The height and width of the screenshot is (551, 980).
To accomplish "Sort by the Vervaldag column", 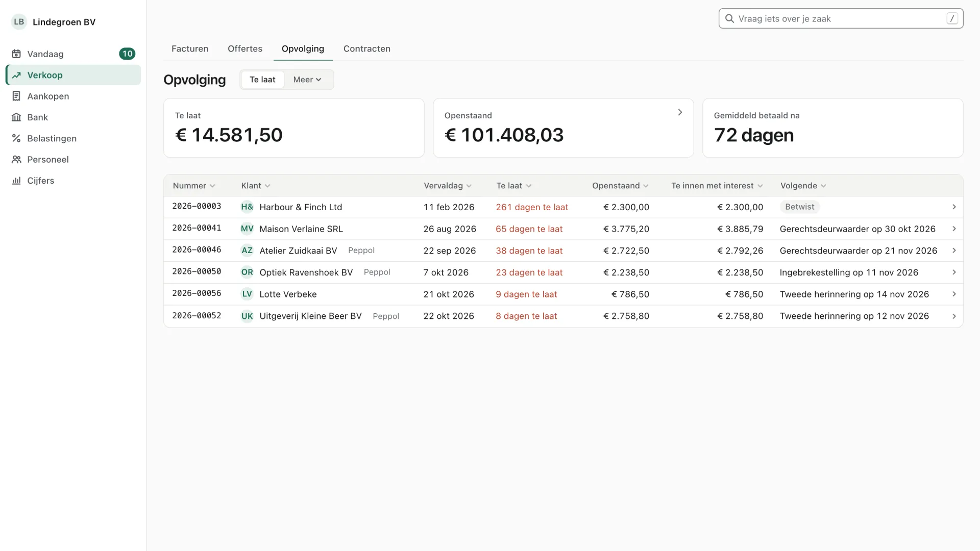I will click(448, 186).
